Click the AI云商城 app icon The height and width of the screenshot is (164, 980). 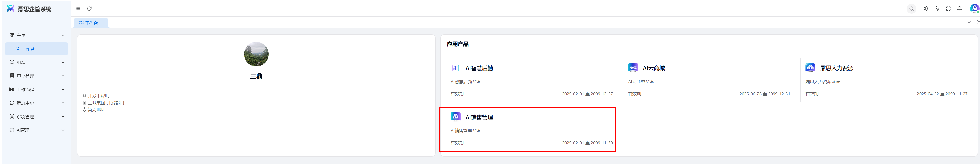[x=633, y=68]
